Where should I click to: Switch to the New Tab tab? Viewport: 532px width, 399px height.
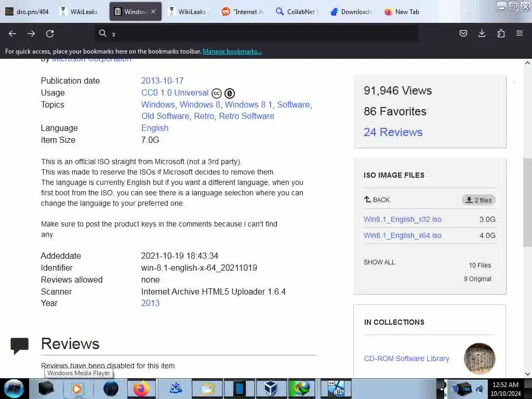pyautogui.click(x=402, y=11)
